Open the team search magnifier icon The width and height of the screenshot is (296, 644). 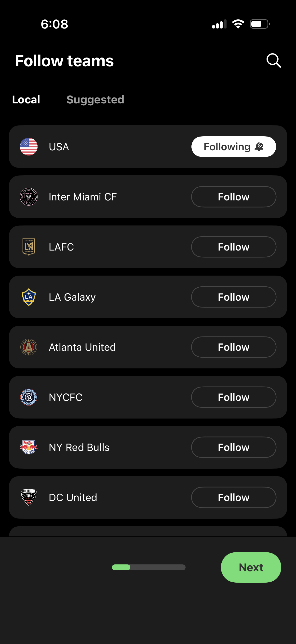pyautogui.click(x=273, y=60)
